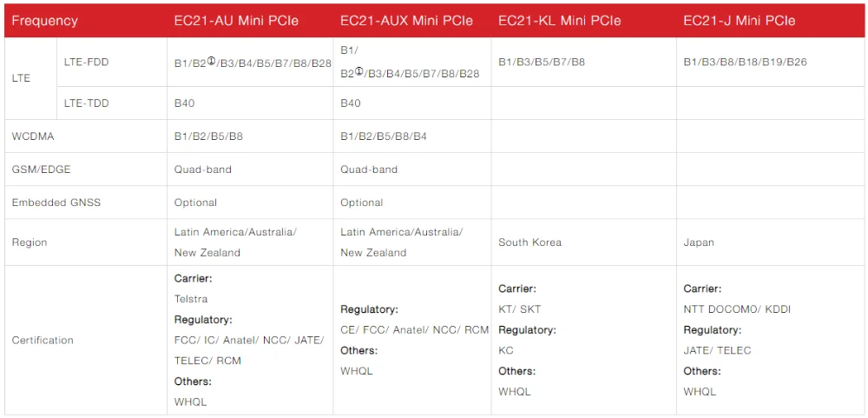The width and height of the screenshot is (868, 418).
Task: Select the GSM/EDGE row label
Action: [x=42, y=169]
